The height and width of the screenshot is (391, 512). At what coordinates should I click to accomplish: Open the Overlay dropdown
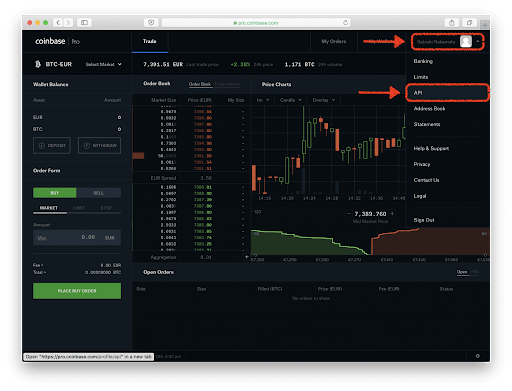click(324, 100)
